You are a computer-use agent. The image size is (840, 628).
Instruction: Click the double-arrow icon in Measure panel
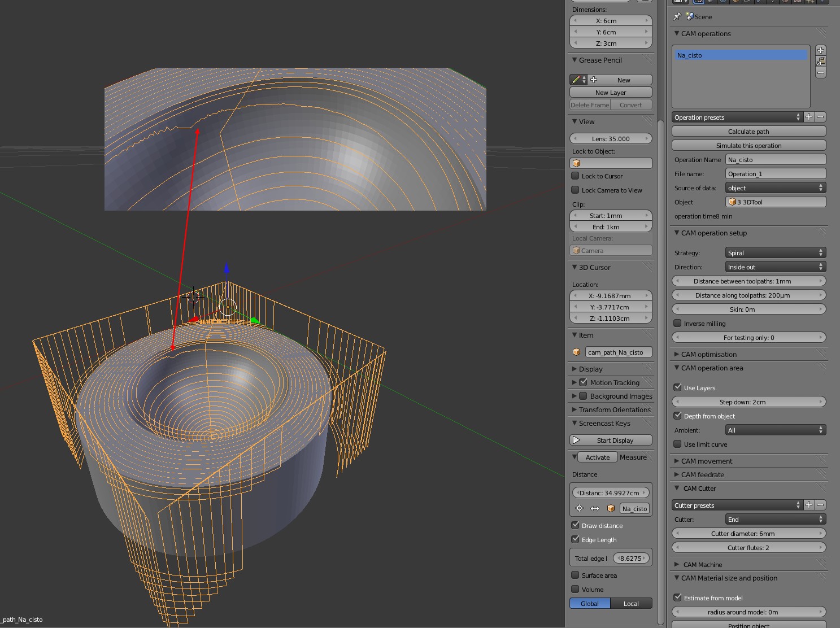(595, 508)
